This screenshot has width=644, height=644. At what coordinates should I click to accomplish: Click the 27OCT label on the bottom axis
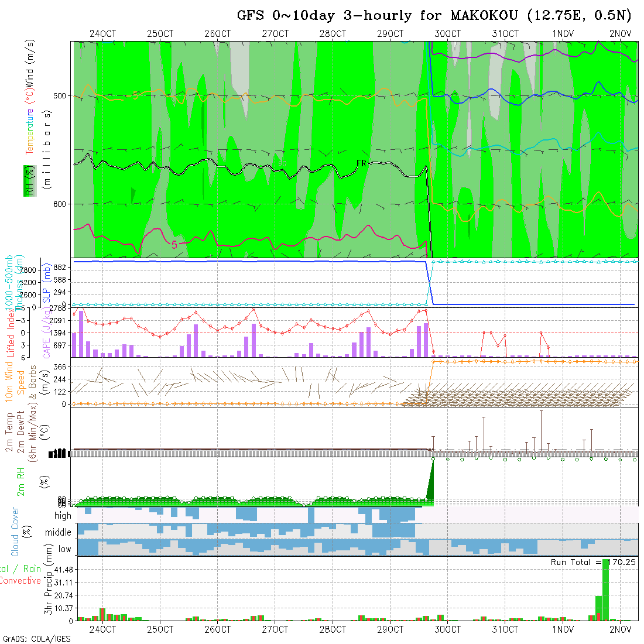point(275,629)
